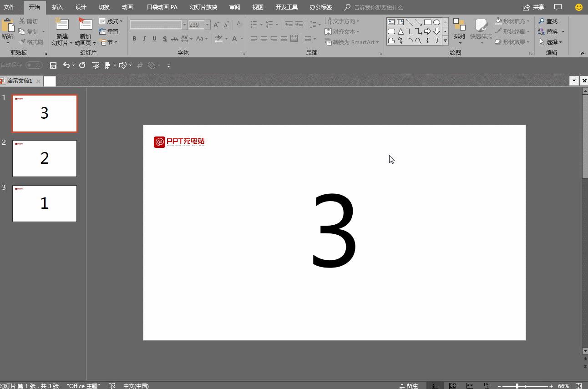Open the Section (节) dropdown
Viewport: 588px width, 389px height.
pyautogui.click(x=108, y=42)
